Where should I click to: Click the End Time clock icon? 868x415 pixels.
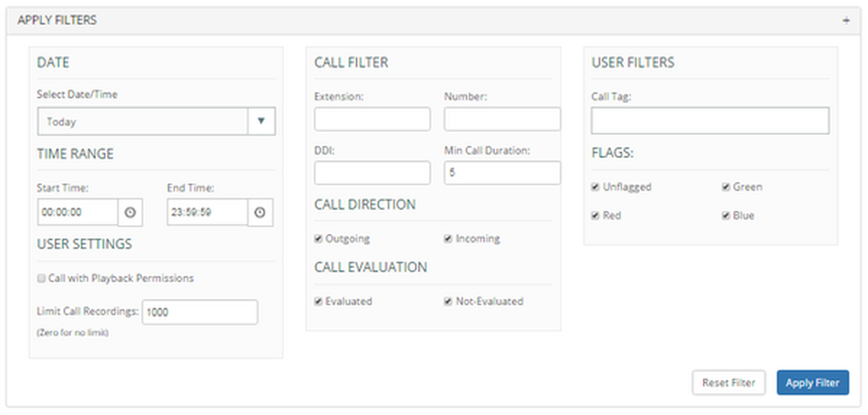coord(260,212)
